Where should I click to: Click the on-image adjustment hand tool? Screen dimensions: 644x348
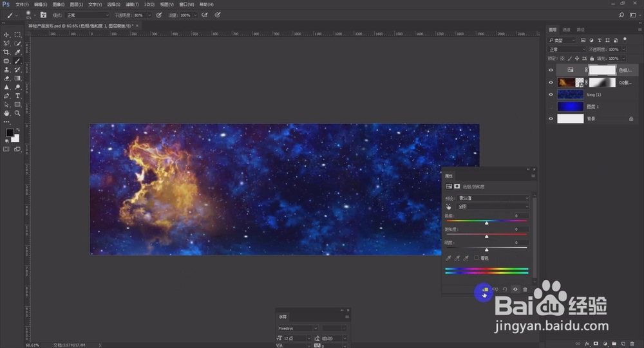(x=448, y=206)
